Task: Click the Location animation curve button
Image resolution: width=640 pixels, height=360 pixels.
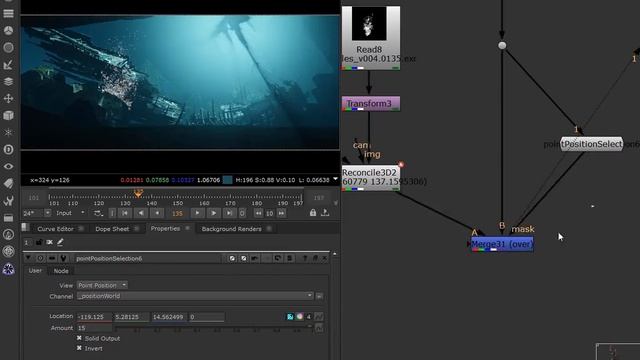Action: pyautogui.click(x=319, y=317)
